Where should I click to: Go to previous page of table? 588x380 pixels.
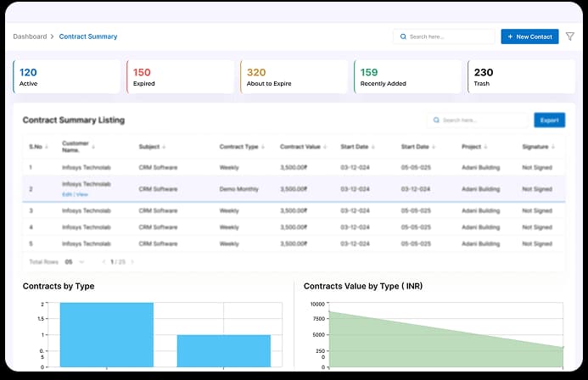(x=104, y=262)
